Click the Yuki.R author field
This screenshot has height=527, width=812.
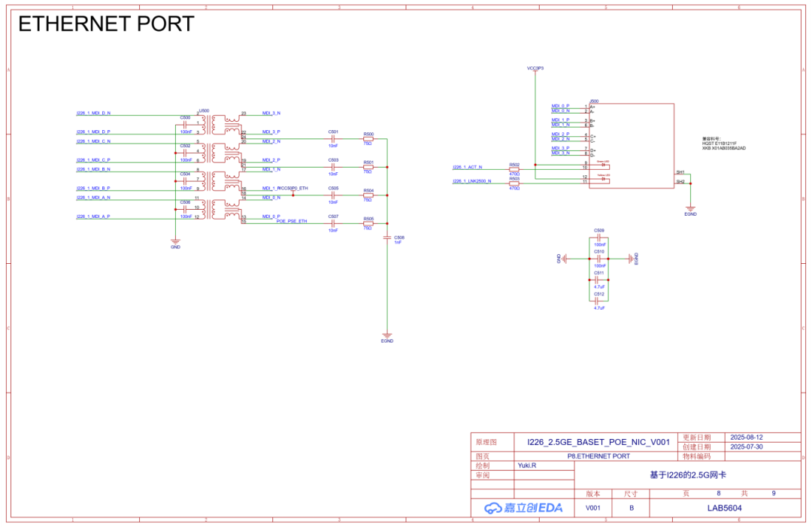526,465
